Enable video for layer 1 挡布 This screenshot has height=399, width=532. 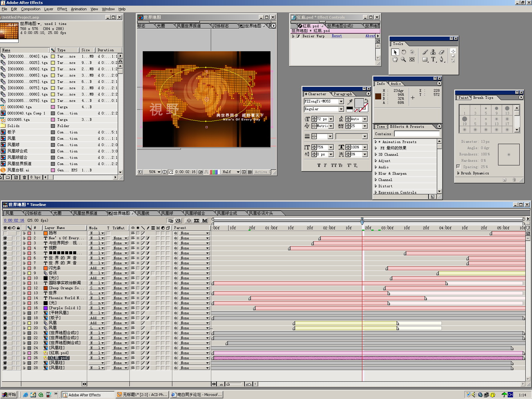pos(5,233)
